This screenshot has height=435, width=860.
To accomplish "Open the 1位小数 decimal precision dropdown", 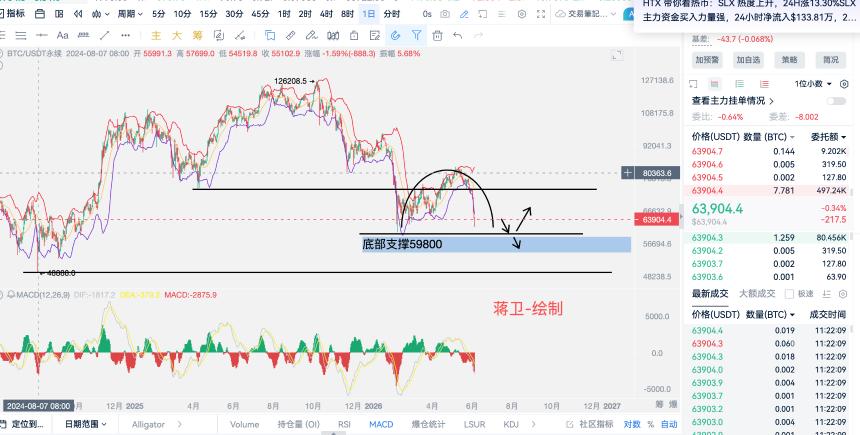I will click(813, 84).
